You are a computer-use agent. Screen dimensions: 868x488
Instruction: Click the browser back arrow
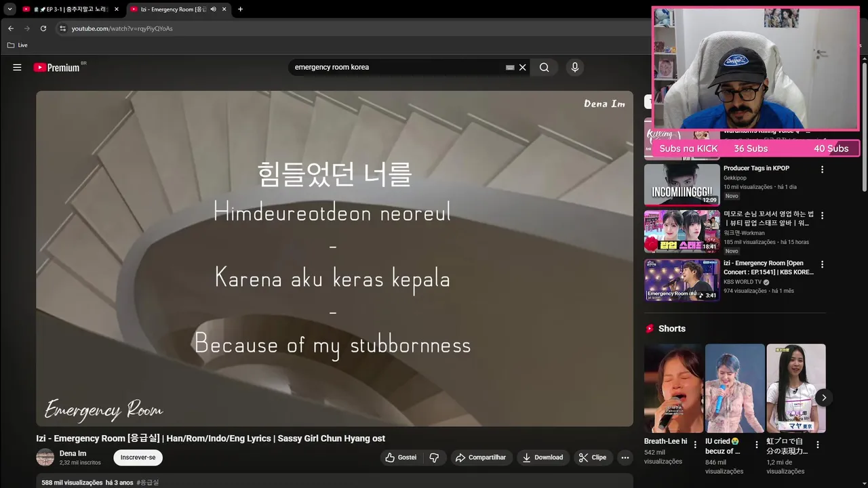tap(11, 28)
